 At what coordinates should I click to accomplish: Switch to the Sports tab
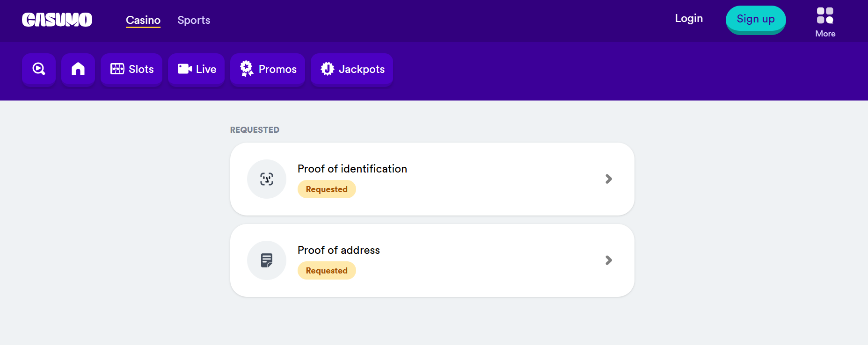pos(194,20)
